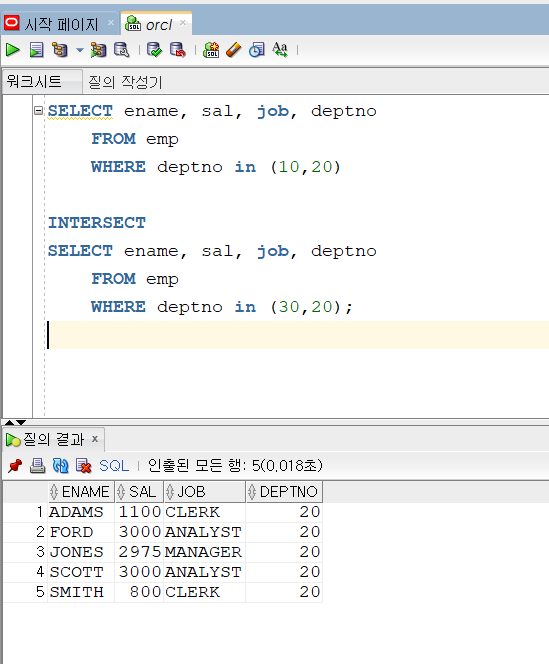Click the SQL link in the results toolbar
549x664 pixels.
(114, 466)
